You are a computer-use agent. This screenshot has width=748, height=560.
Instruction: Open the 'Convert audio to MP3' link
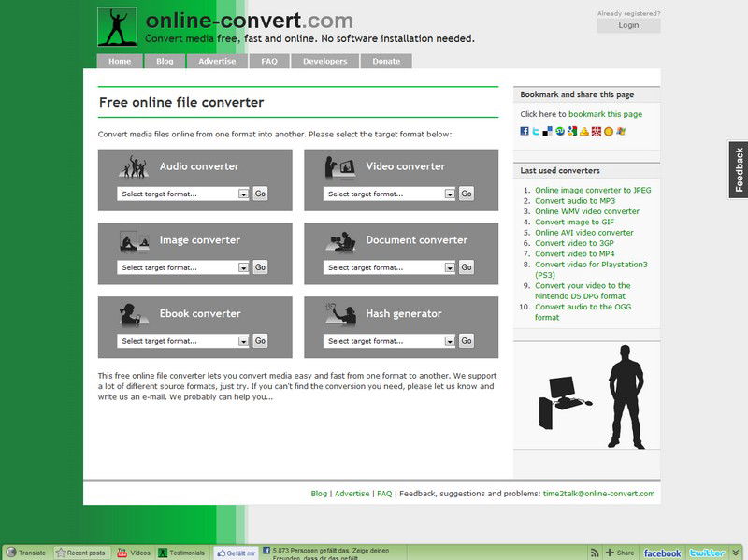575,201
